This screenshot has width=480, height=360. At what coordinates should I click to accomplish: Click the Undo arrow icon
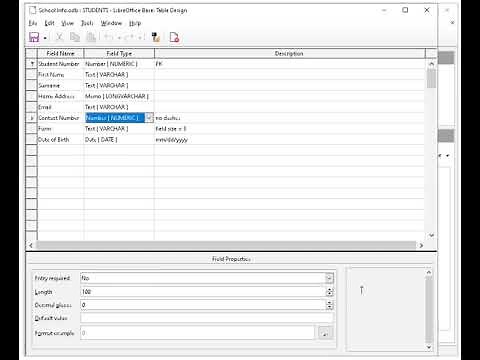(x=109, y=37)
